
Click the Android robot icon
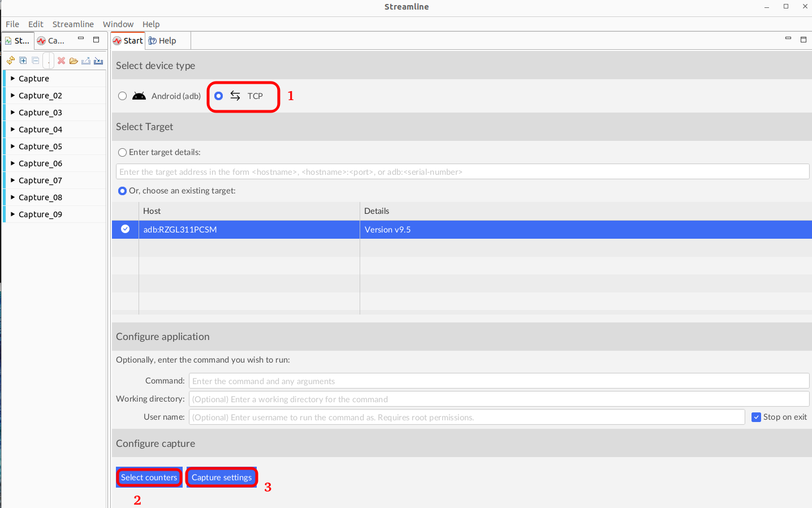pos(139,96)
